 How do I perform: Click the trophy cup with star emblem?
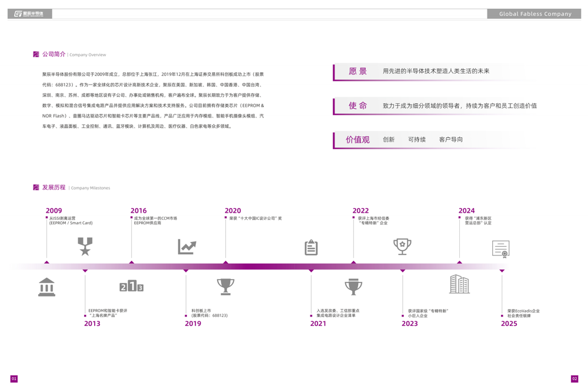(x=402, y=246)
